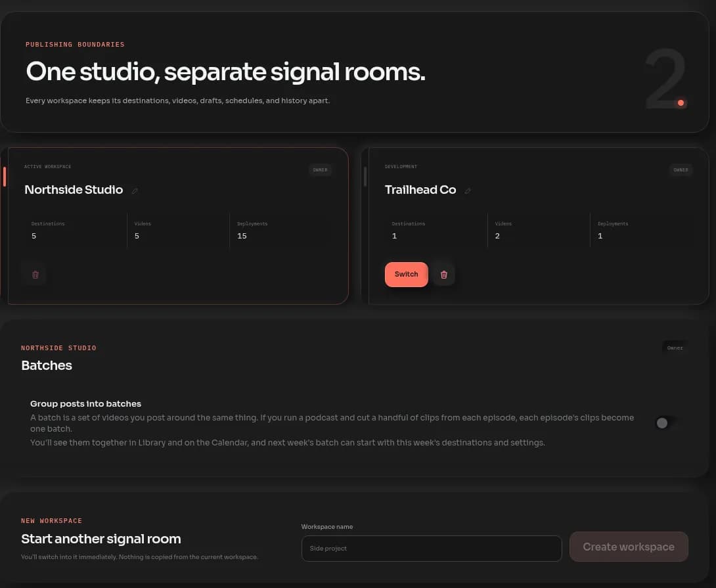Delete Trailhead Co workspace trash icon
Image resolution: width=716 pixels, height=588 pixels.
(444, 275)
